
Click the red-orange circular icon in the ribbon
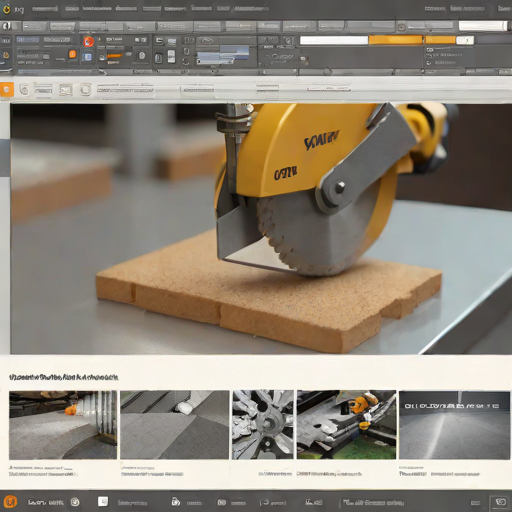(x=89, y=41)
